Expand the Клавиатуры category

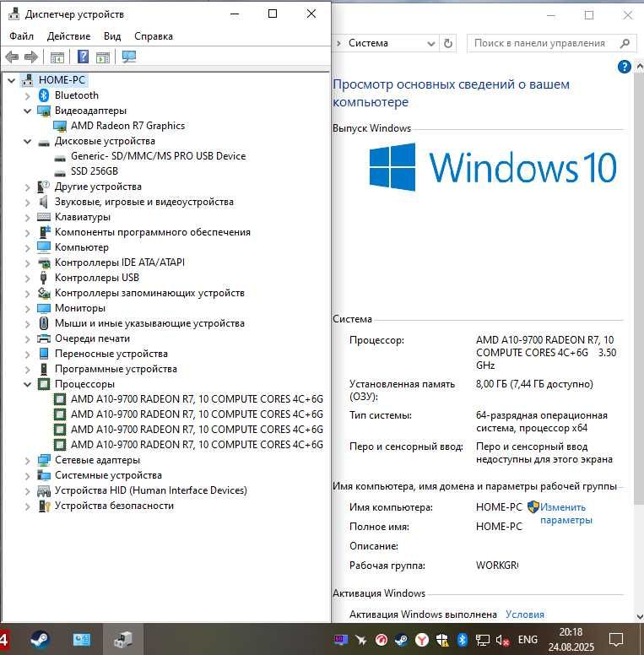28,217
